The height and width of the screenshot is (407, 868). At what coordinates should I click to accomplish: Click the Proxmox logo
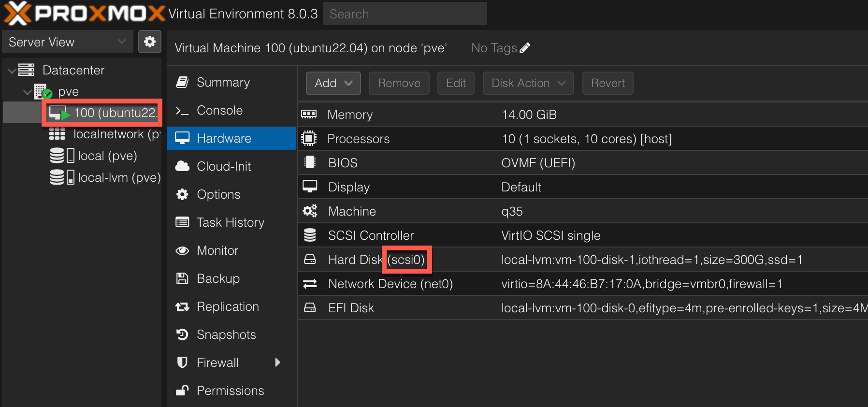[84, 13]
